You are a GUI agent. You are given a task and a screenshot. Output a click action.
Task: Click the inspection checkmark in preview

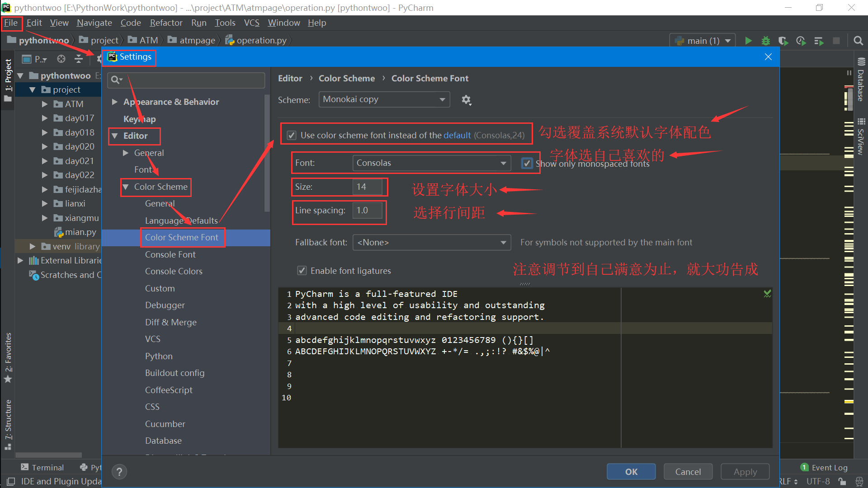(767, 294)
